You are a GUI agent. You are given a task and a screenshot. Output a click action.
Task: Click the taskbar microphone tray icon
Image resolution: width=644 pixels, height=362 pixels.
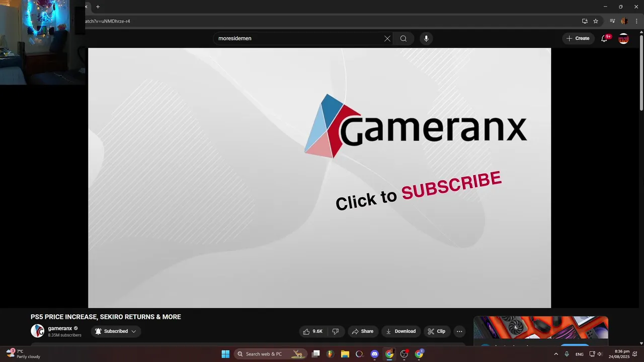567,354
